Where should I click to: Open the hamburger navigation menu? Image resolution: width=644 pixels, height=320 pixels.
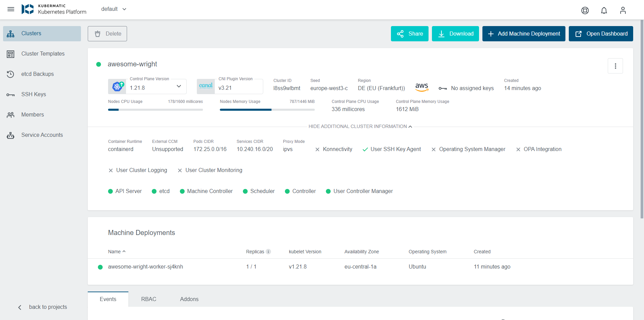point(11,9)
